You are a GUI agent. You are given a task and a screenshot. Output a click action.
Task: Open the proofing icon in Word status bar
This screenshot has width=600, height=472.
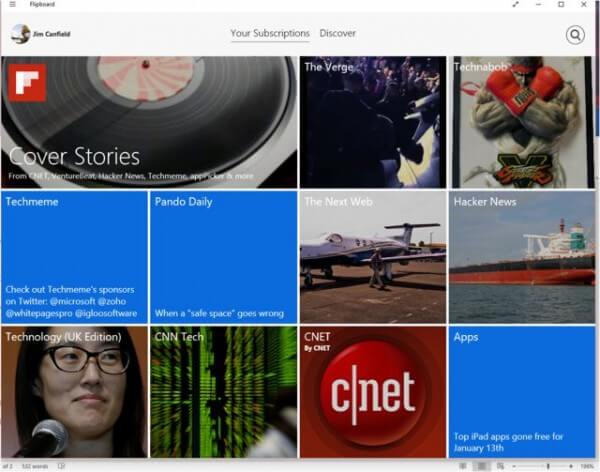pos(61,466)
